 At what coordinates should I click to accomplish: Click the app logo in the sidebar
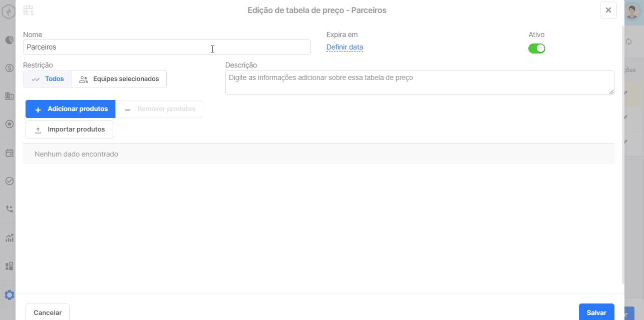(x=8, y=11)
